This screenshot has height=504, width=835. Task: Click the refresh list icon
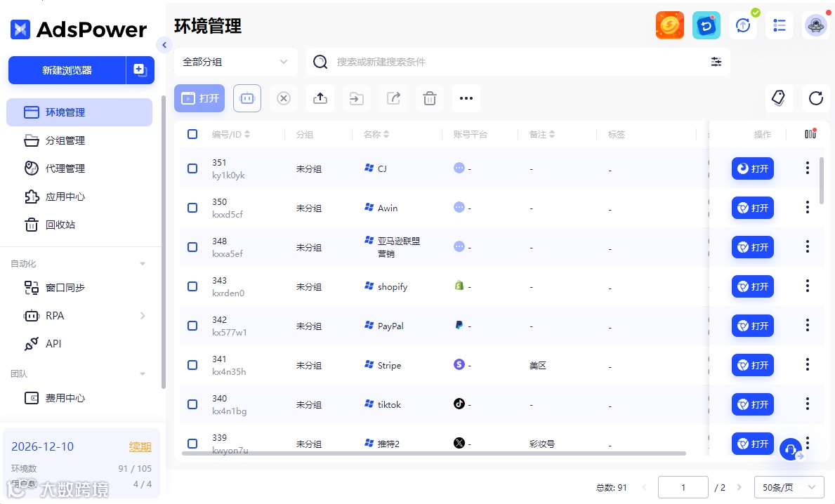(x=816, y=98)
